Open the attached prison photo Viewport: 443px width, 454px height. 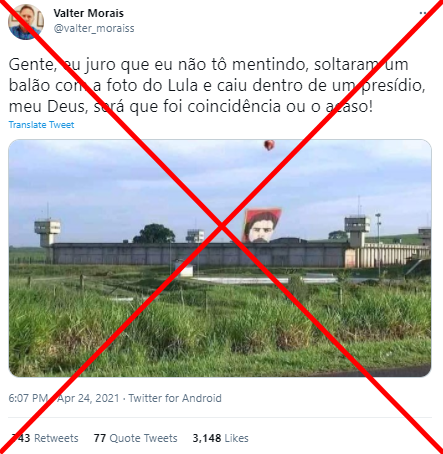click(220, 258)
